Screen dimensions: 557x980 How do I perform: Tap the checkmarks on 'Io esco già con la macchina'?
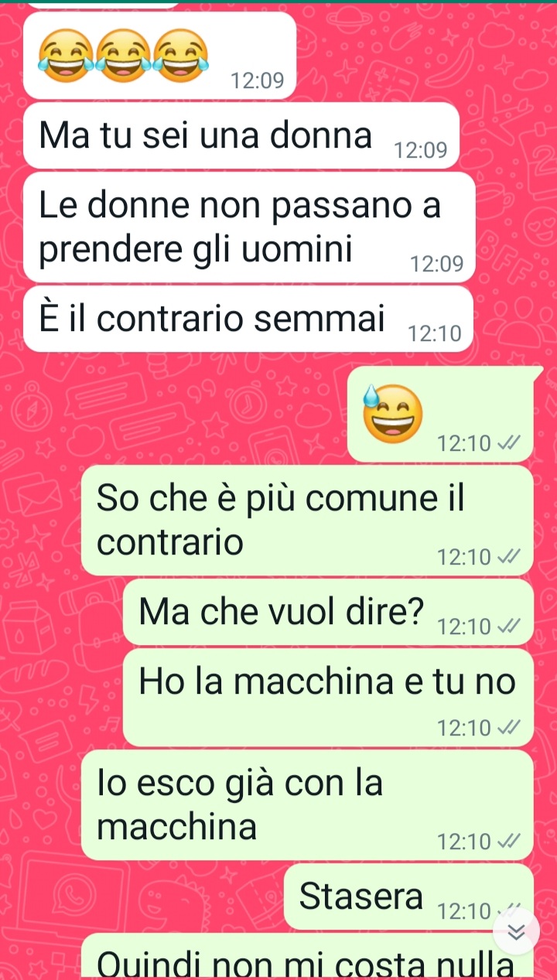click(x=507, y=842)
